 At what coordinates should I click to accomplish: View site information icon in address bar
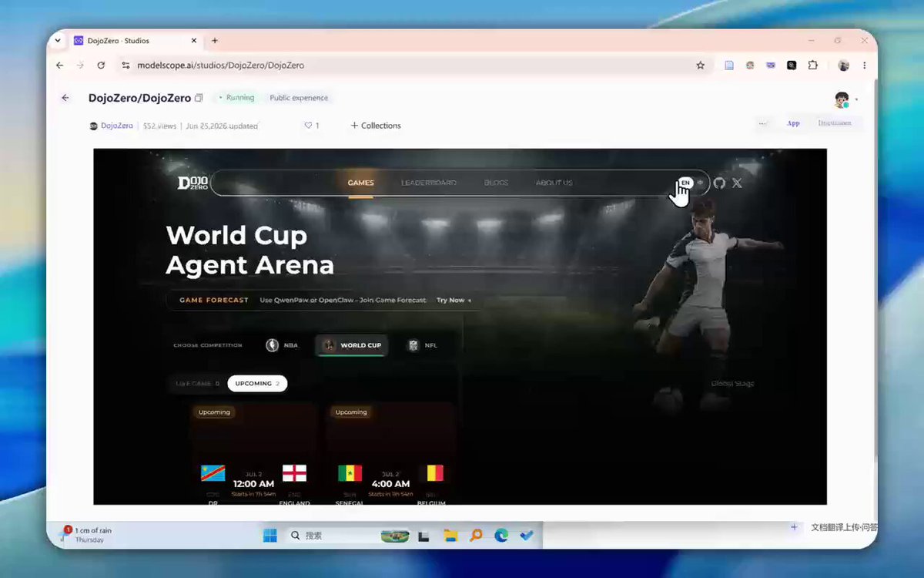click(126, 66)
